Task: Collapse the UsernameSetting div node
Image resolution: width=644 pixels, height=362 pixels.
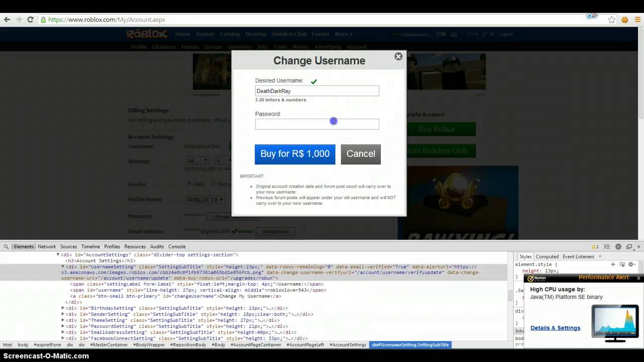Action: pyautogui.click(x=63, y=266)
